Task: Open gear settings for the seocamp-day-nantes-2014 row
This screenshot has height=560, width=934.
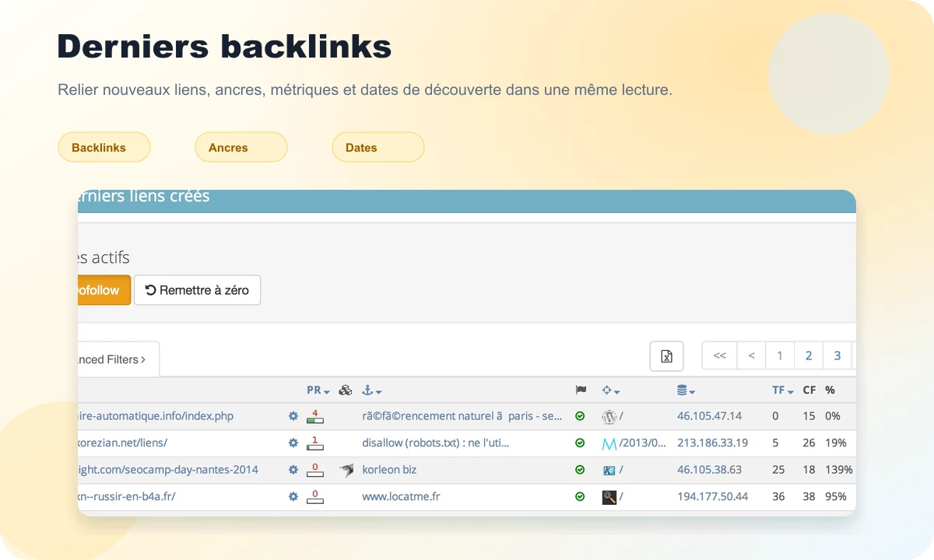Action: tap(293, 470)
